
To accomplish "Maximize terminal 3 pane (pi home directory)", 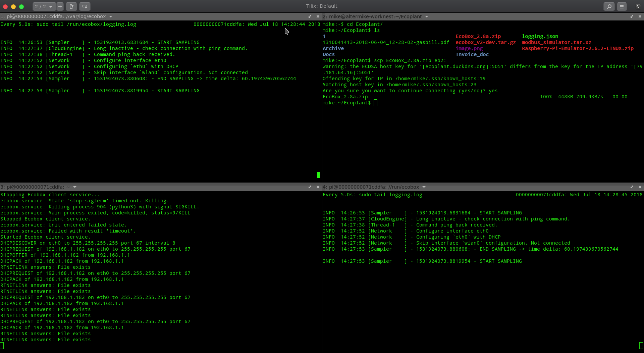I will click(x=310, y=187).
